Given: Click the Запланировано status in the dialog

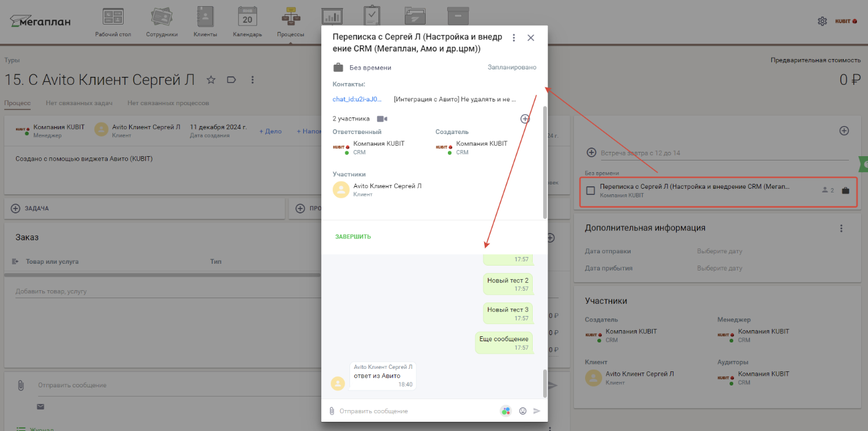Looking at the screenshot, I should 512,68.
